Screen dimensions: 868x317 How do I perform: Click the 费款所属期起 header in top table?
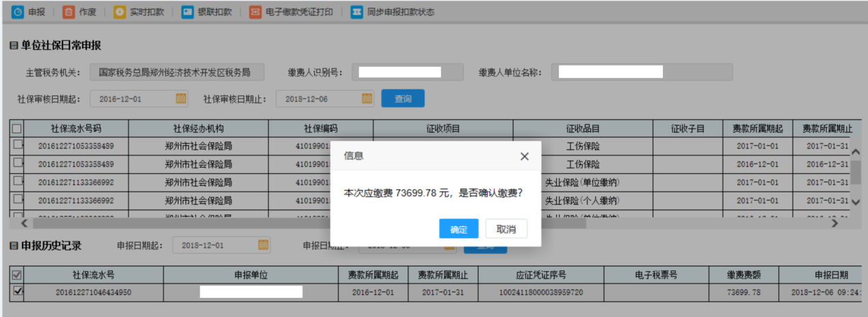point(758,128)
